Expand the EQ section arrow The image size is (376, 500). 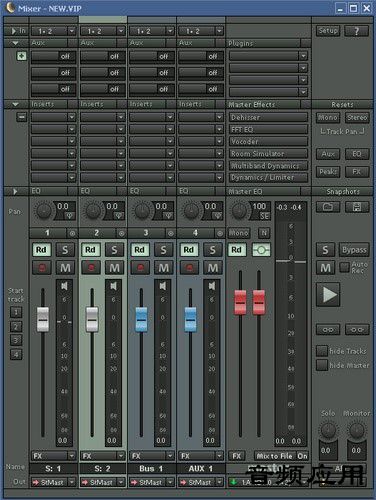(15, 191)
